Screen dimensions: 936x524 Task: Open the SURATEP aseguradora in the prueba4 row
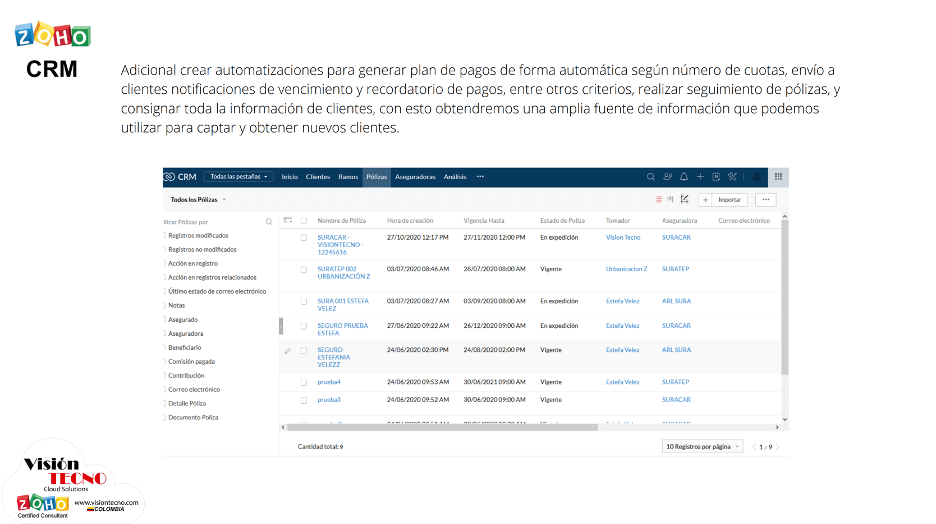675,382
